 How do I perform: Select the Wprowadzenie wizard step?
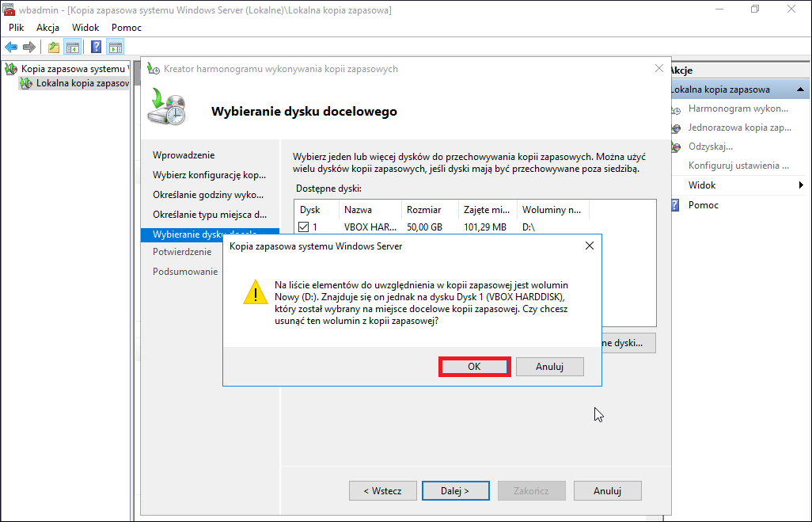tap(184, 155)
